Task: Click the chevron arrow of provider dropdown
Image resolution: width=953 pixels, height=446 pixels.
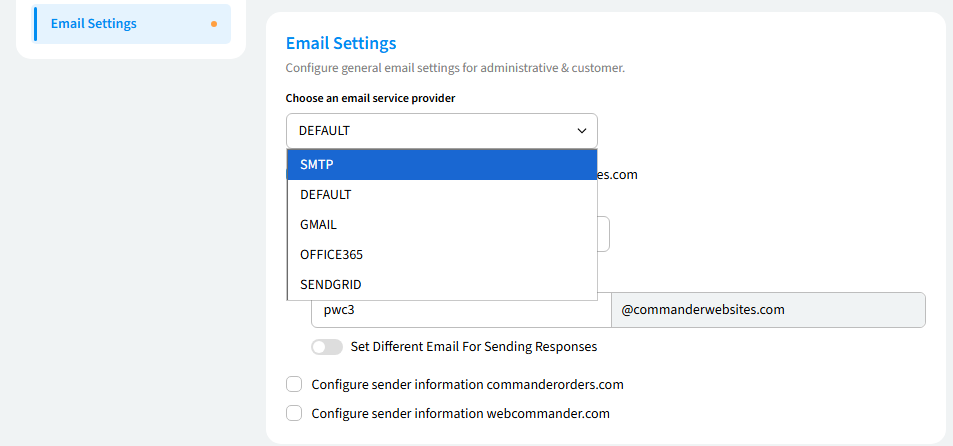Action: tap(582, 131)
